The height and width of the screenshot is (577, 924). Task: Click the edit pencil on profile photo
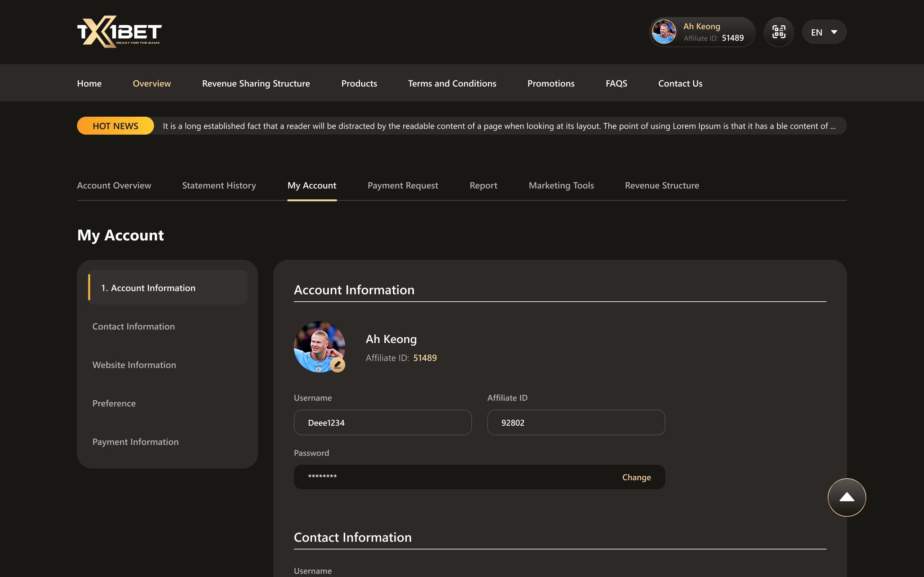tap(338, 365)
